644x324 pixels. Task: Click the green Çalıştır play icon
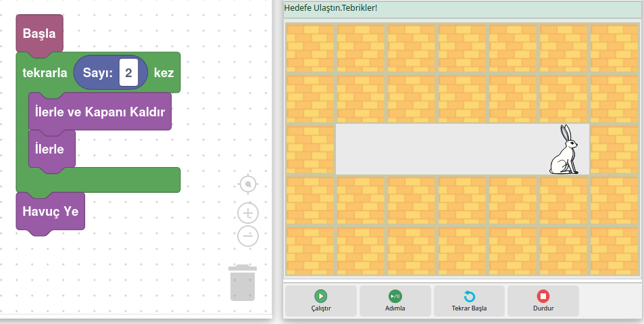pyautogui.click(x=320, y=296)
